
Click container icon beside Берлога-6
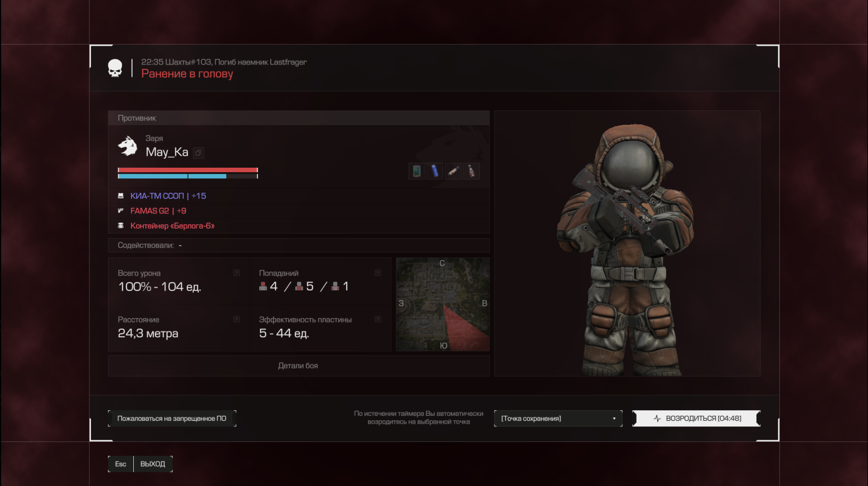(121, 226)
